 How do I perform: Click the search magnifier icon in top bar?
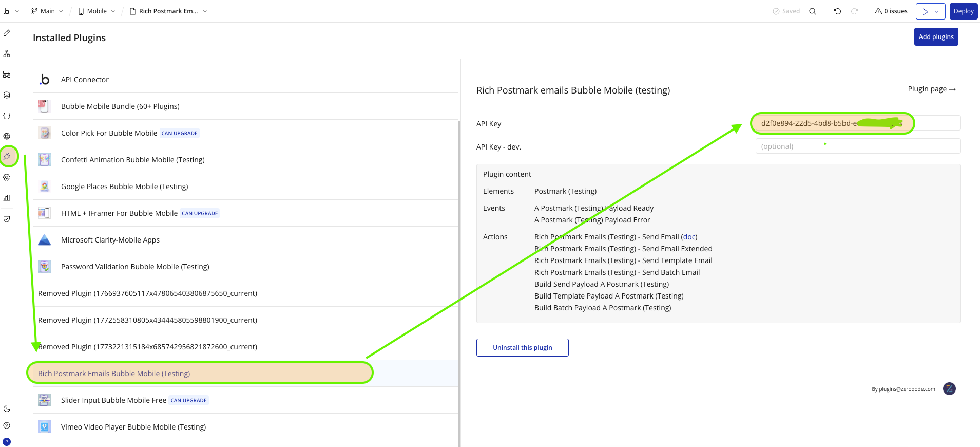(x=813, y=11)
